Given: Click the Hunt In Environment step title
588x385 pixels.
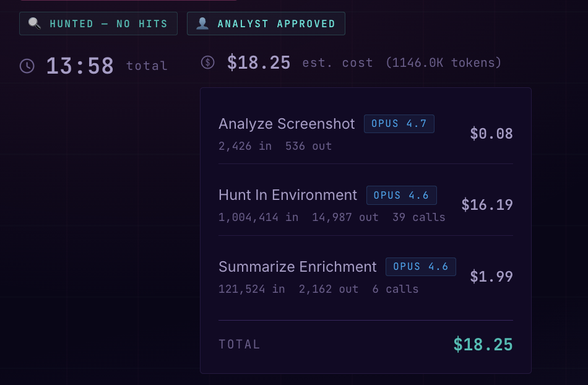Looking at the screenshot, I should click(x=288, y=195).
